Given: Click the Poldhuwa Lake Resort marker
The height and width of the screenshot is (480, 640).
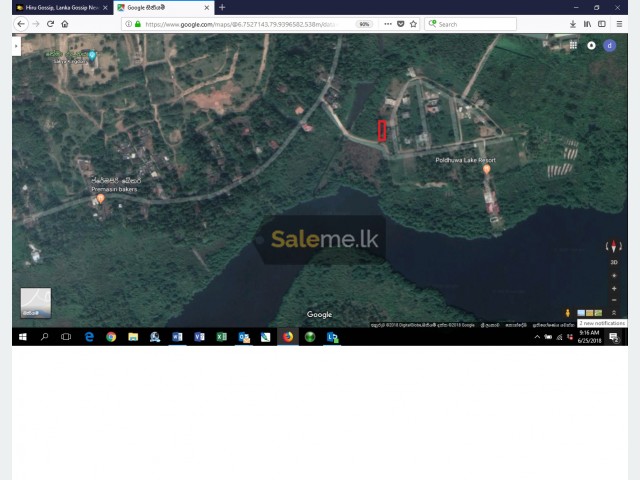Looking at the screenshot, I should click(487, 169).
